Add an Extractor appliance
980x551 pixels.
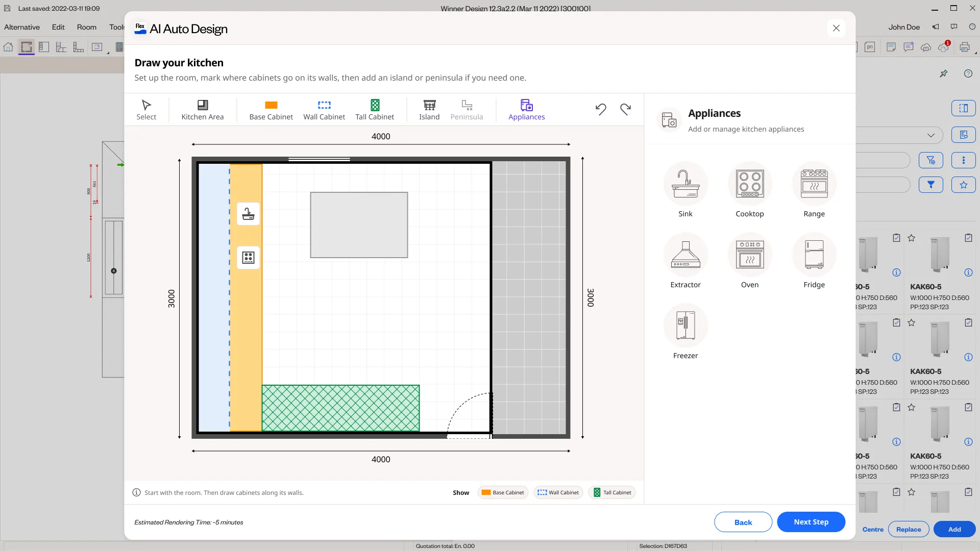point(685,260)
